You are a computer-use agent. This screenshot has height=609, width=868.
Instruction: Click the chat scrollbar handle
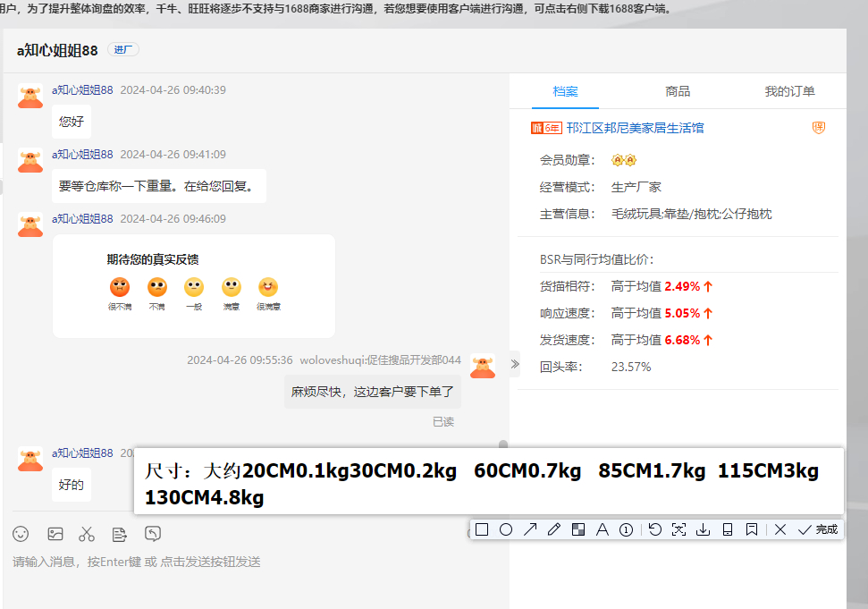(x=503, y=444)
